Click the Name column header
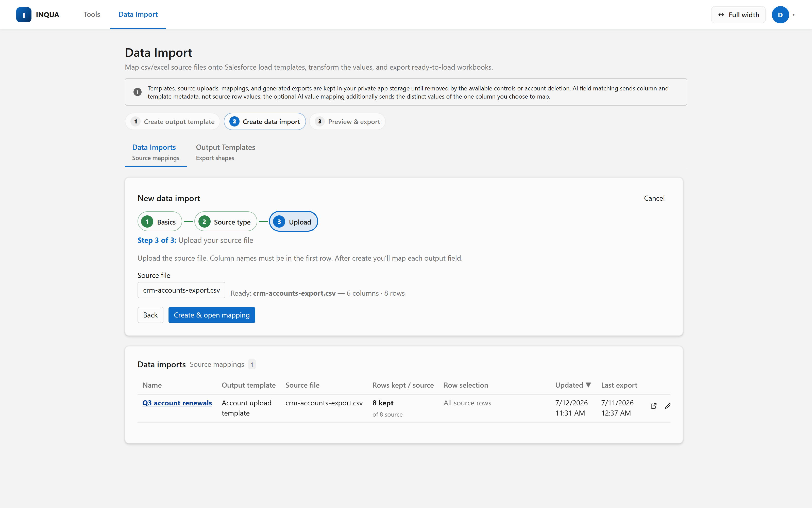This screenshot has width=812, height=508. tap(152, 385)
